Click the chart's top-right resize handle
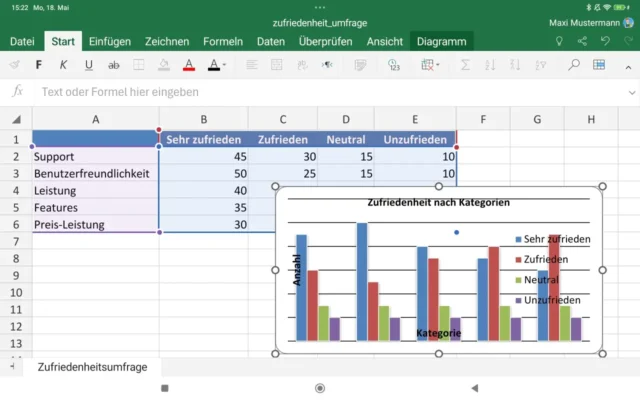The image size is (640, 400). pos(602,187)
